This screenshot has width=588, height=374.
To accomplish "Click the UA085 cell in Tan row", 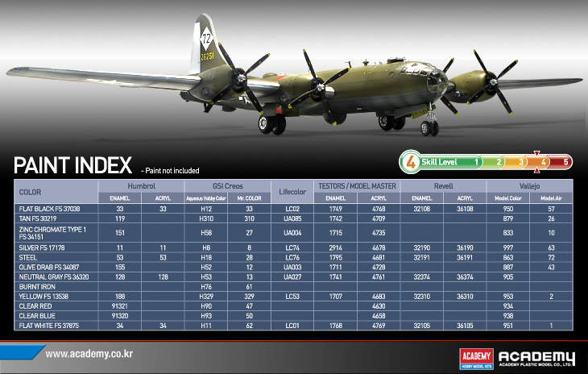I will point(292,218).
